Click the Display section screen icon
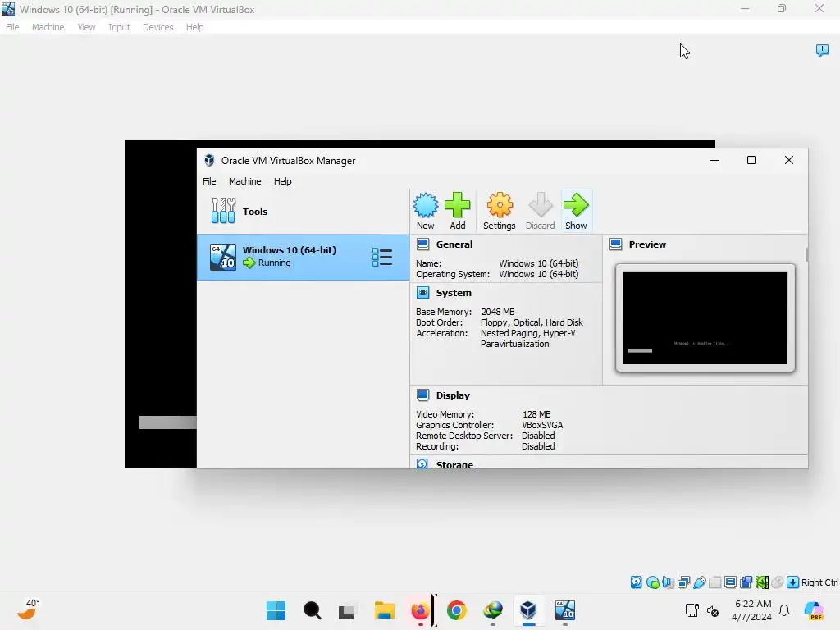The height and width of the screenshot is (630, 840). coord(422,395)
